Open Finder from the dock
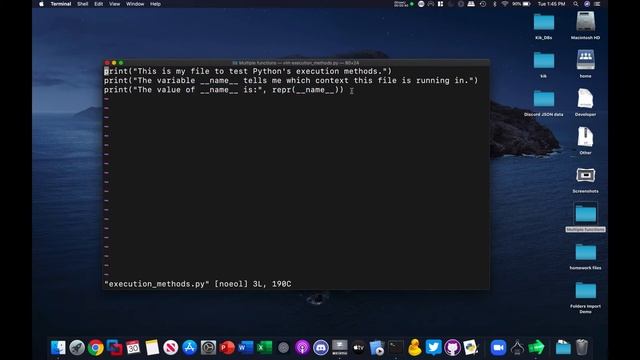640x360 pixels. (x=58, y=347)
